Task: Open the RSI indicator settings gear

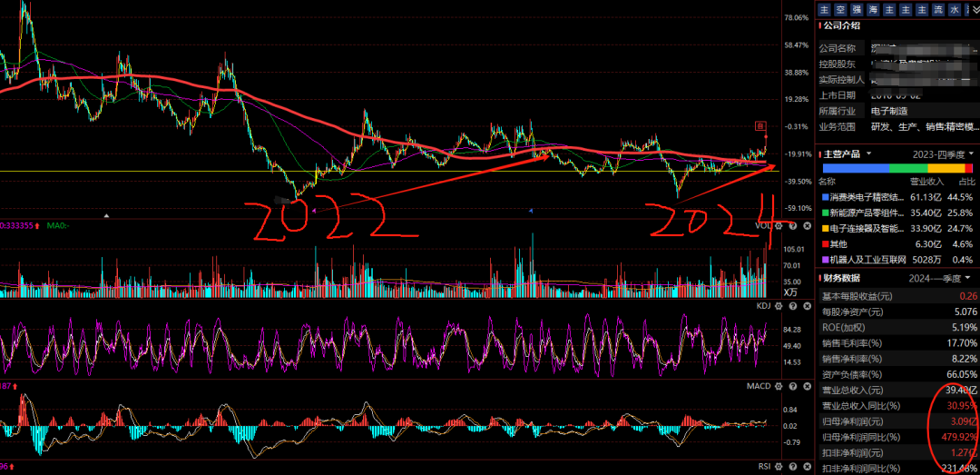Action: pos(779,466)
